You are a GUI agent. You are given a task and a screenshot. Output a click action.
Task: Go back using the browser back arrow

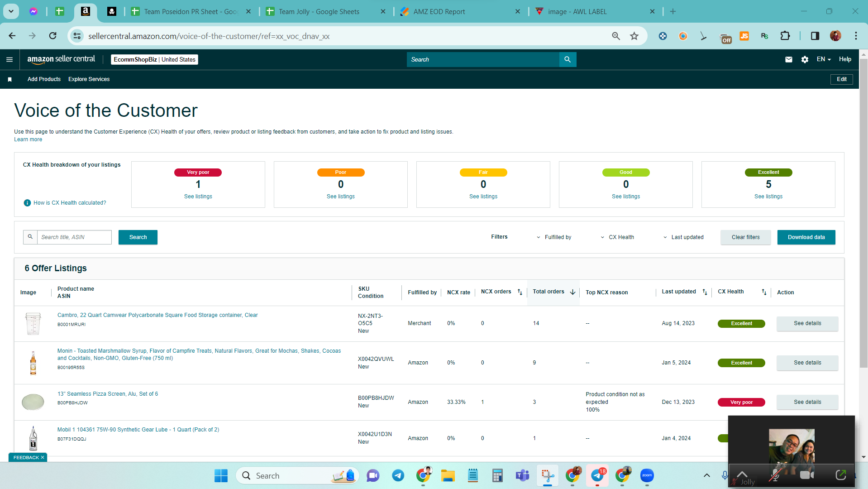12,36
